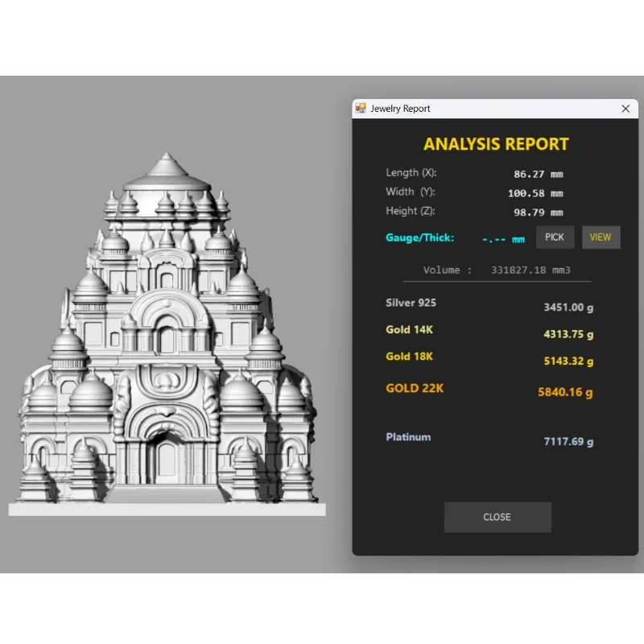Click the Jewelry Report title bar icon
The width and height of the screenshot is (644, 644).
point(361,109)
